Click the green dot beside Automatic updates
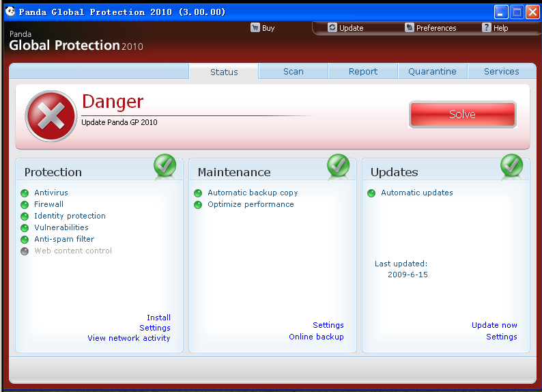 coord(371,193)
